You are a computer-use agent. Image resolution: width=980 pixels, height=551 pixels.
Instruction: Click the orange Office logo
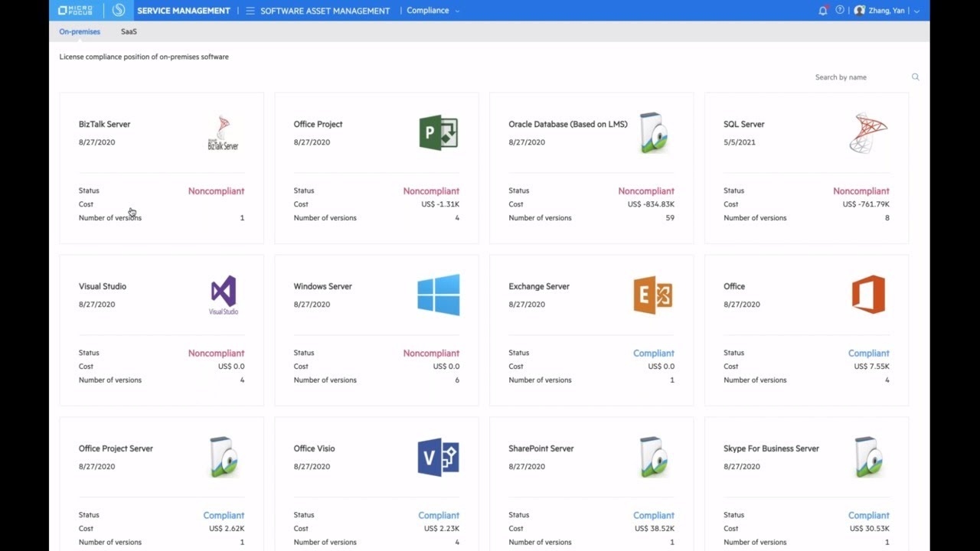868,295
